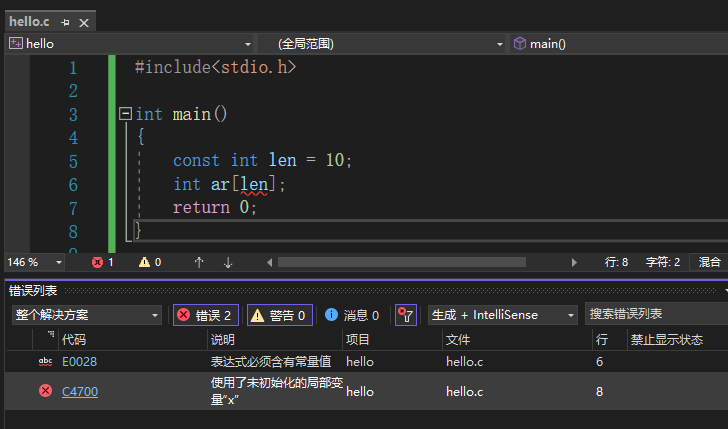Click the 行: 8 line indicator
The width and height of the screenshot is (728, 429).
tap(616, 262)
